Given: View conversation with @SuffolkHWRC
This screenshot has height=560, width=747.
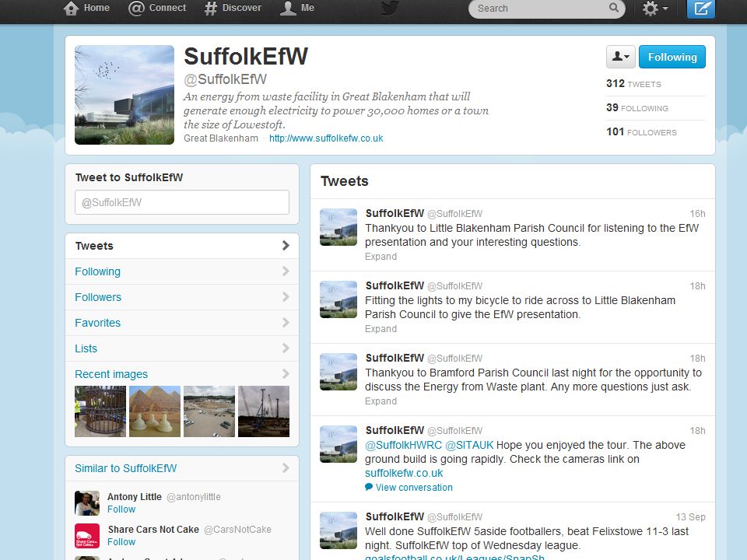Looking at the screenshot, I should pos(409,487).
